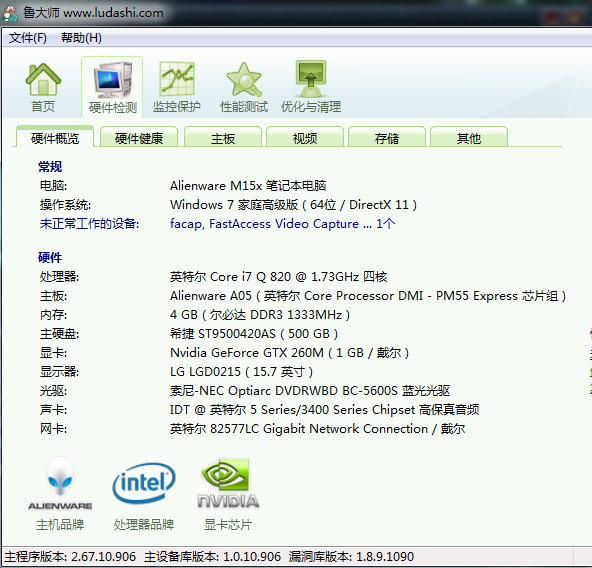Switch to the 视频 tab

click(x=305, y=137)
